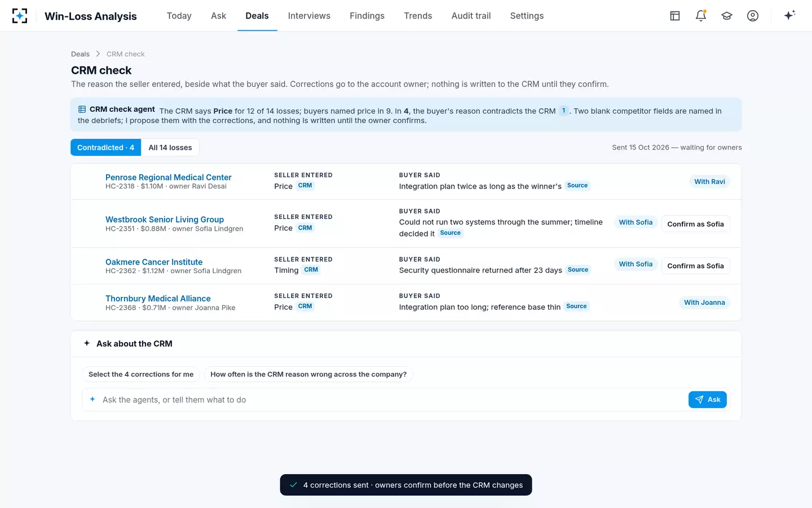Focus the Ask the agents input field
812x508 pixels.
pyautogui.click(x=394, y=400)
